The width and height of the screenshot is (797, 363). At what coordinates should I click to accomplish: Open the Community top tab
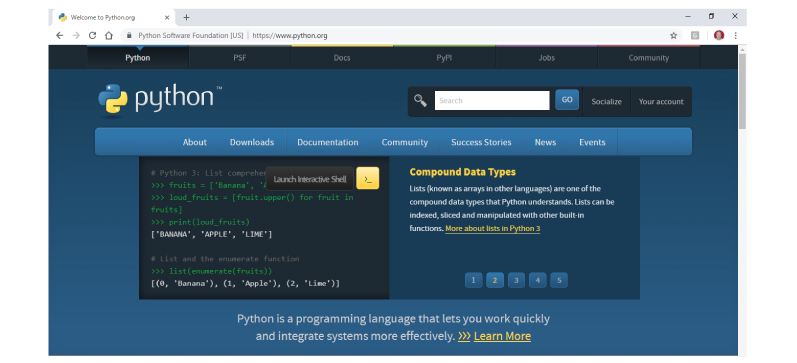(x=649, y=57)
